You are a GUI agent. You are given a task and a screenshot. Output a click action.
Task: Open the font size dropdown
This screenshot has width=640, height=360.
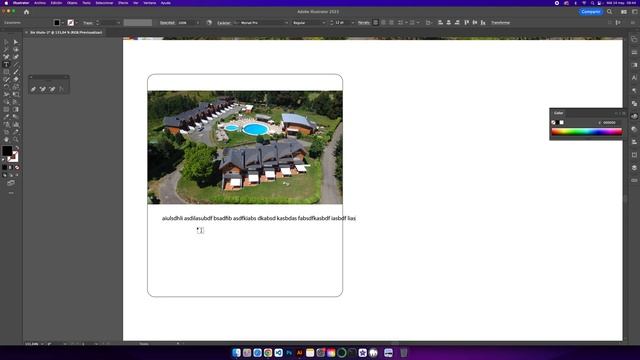353,23
